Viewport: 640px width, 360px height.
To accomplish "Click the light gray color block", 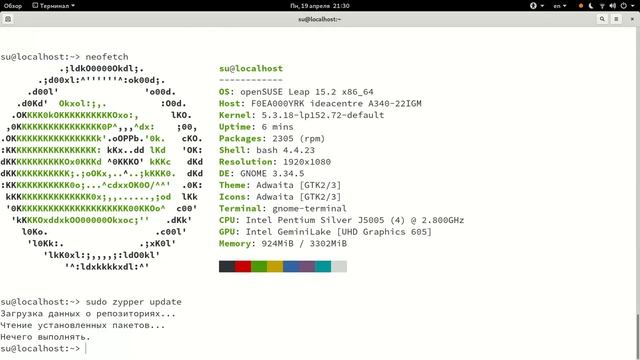I will [339, 267].
